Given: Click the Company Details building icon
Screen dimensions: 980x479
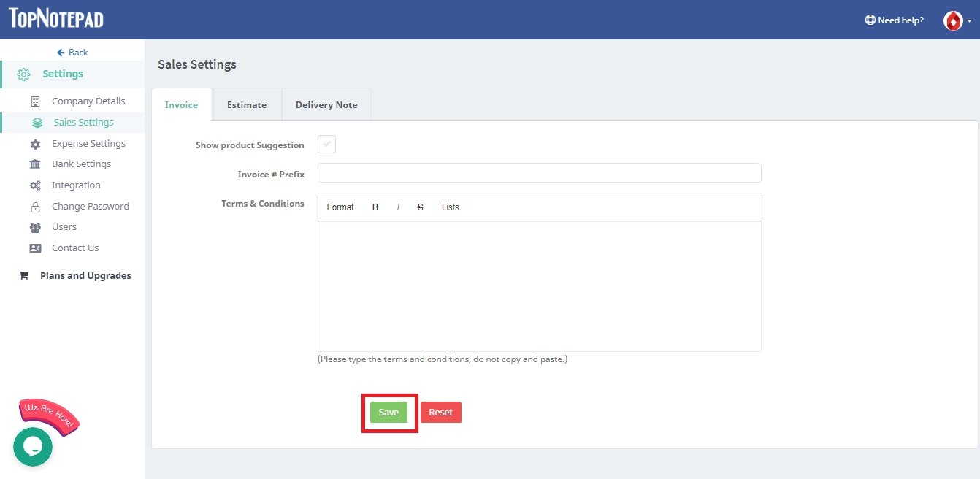Looking at the screenshot, I should point(35,101).
